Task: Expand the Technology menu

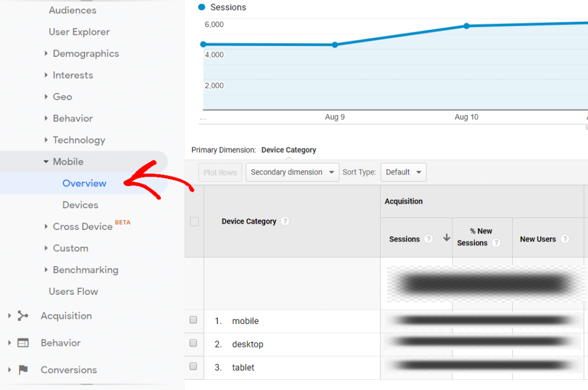Action: click(46, 140)
